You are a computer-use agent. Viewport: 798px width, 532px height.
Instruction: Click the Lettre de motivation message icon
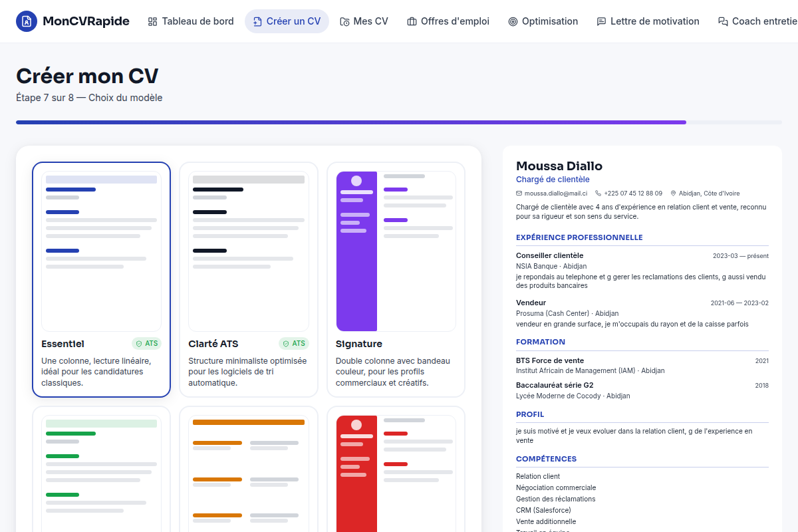tap(601, 21)
